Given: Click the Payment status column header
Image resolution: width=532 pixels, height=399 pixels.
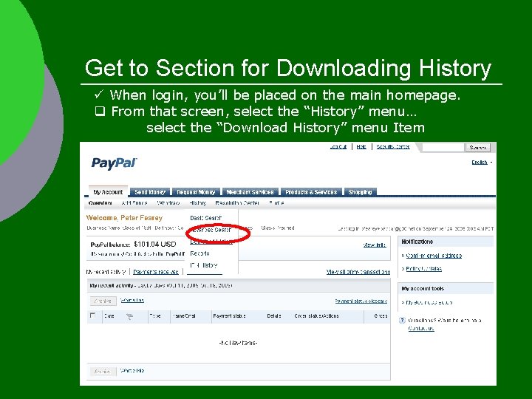Looking at the screenshot, I should [229, 316].
